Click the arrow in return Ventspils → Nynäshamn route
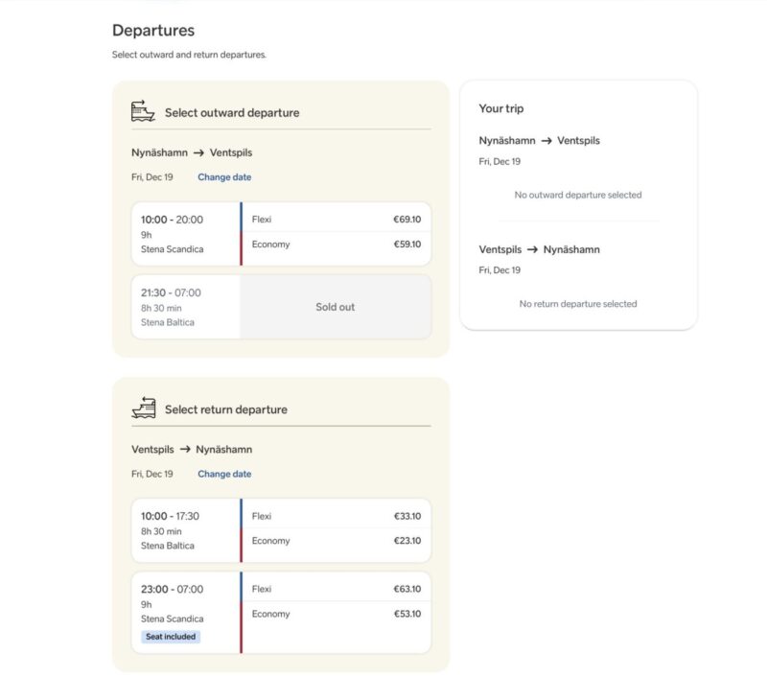This screenshot has height=700, width=767. pyautogui.click(x=184, y=450)
